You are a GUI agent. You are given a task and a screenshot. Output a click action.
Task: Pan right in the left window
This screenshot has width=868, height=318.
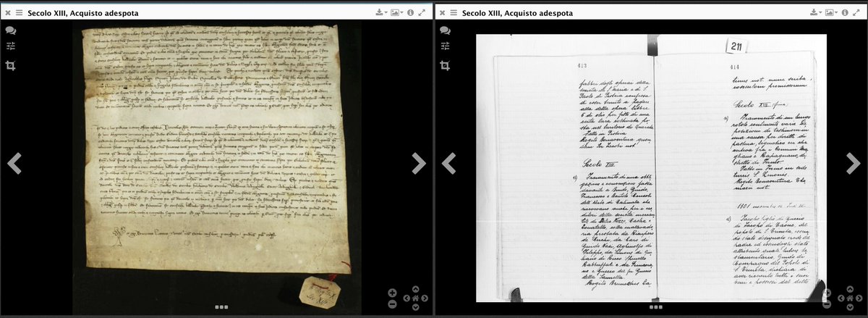pyautogui.click(x=425, y=298)
